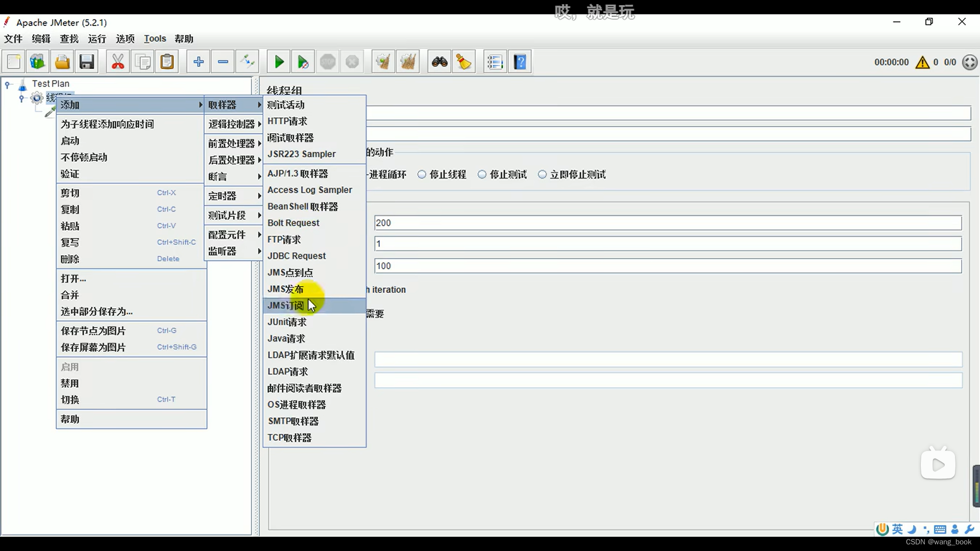
Task: Select TCP取样器 from list
Action: (x=314, y=438)
